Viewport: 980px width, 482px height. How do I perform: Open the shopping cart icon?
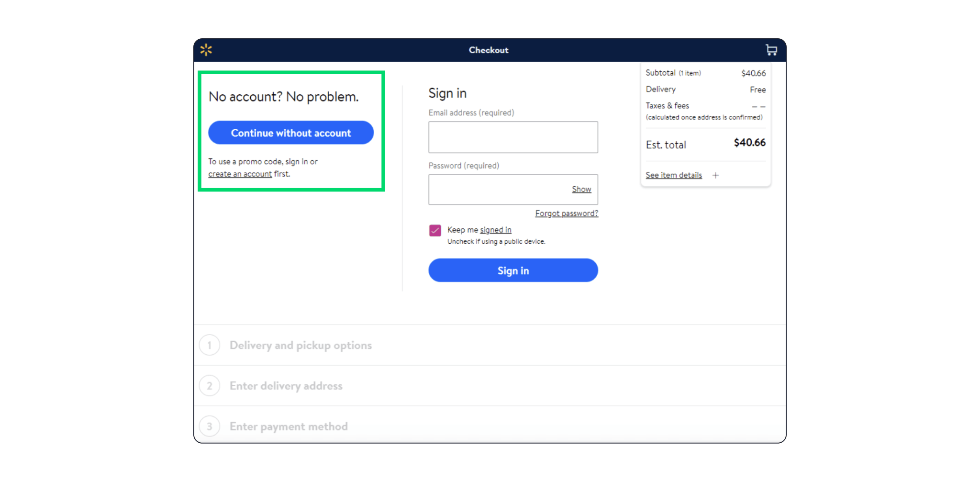pyautogui.click(x=771, y=50)
